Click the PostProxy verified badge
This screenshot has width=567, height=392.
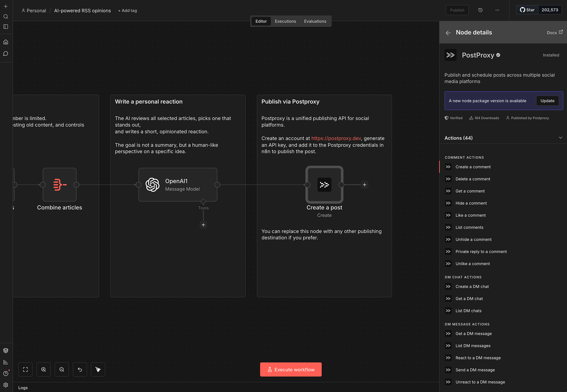pyautogui.click(x=498, y=55)
